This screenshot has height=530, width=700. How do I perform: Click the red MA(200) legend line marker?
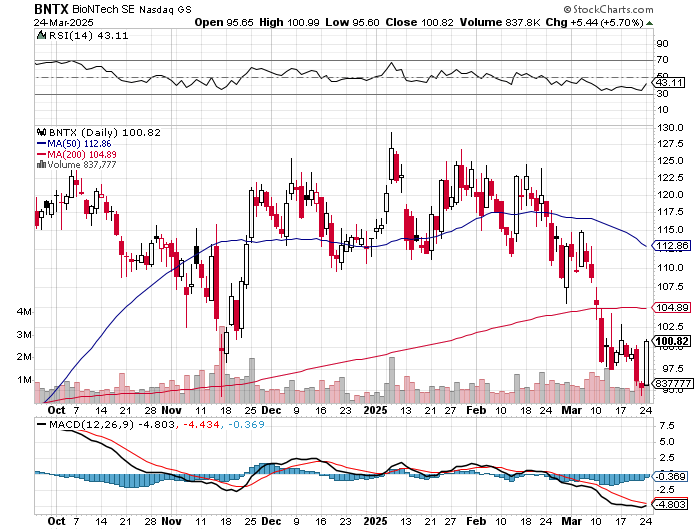[x=42, y=154]
